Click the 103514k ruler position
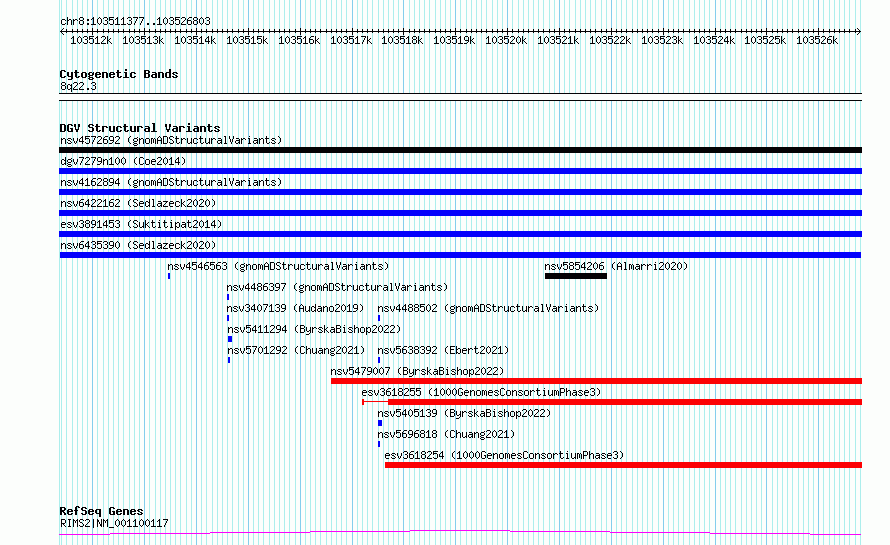The height and width of the screenshot is (545, 890). [x=195, y=40]
